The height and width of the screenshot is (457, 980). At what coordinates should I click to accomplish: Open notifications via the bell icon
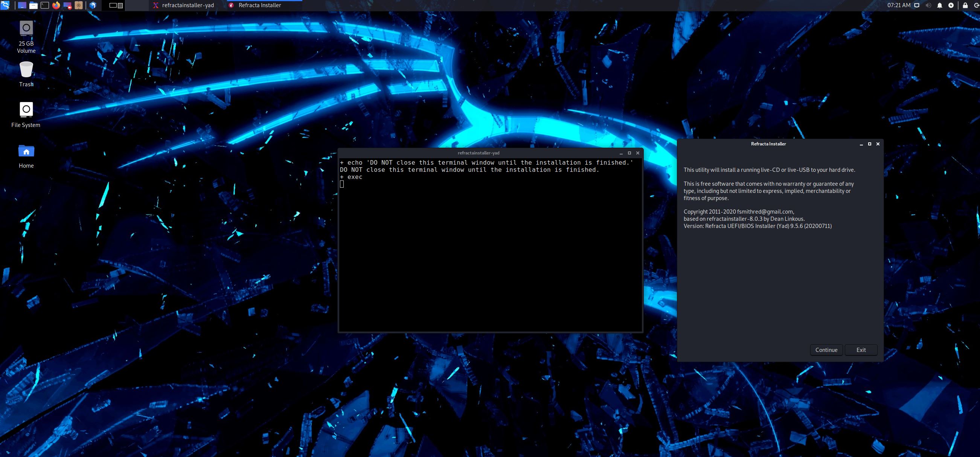tap(939, 5)
